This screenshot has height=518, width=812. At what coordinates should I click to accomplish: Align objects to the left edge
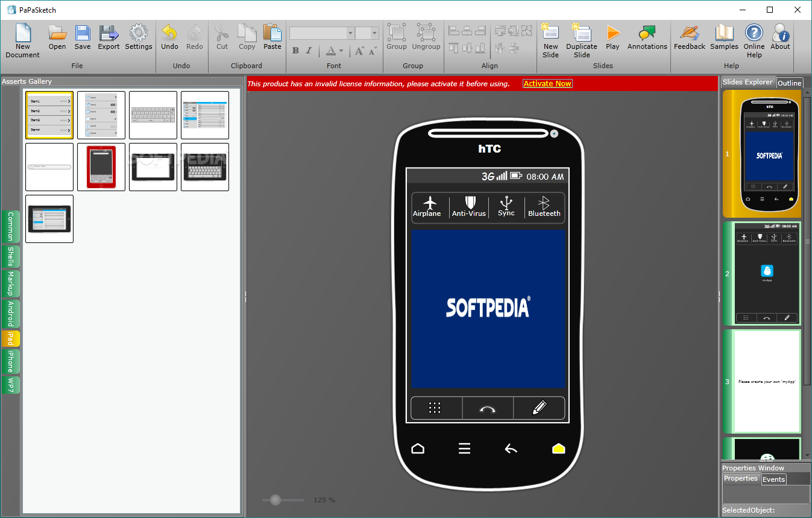coord(454,31)
